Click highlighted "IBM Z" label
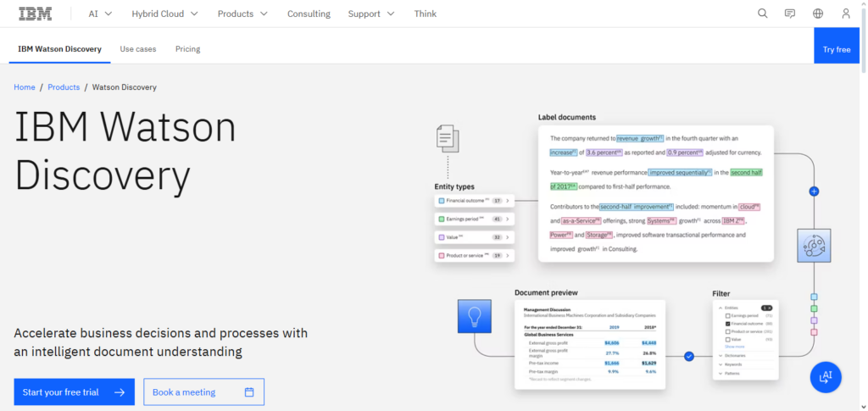 pos(734,220)
